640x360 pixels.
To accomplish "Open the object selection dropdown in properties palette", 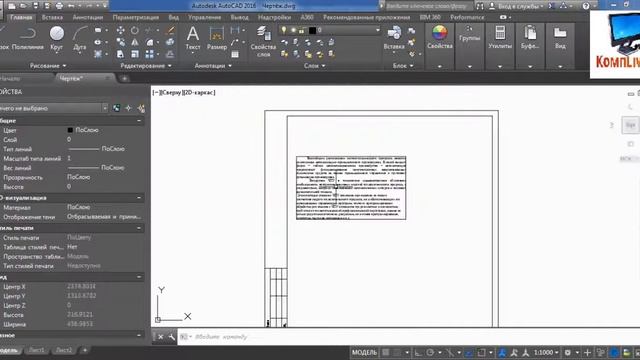I will 105,108.
